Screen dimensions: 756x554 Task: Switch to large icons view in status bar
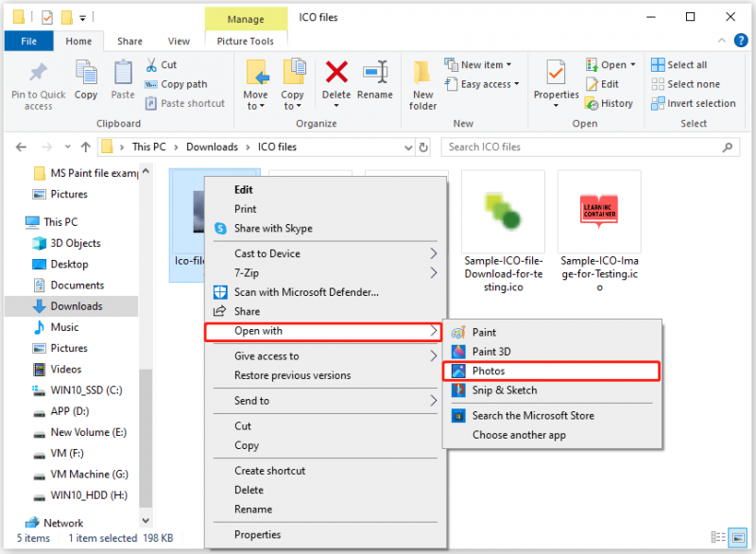pos(738,537)
